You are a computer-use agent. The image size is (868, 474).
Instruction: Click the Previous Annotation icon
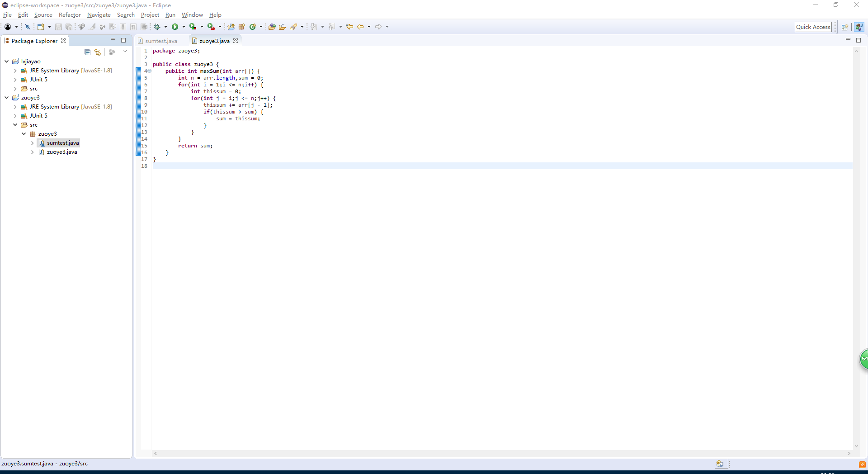(331, 27)
